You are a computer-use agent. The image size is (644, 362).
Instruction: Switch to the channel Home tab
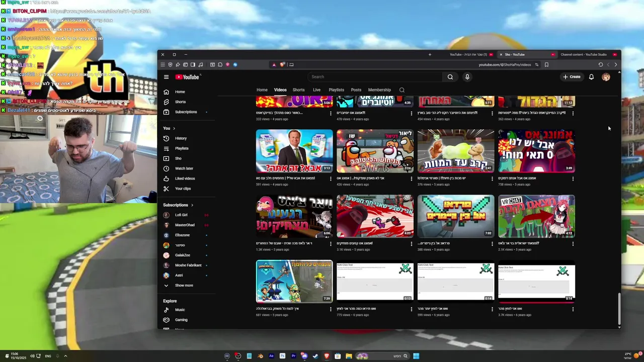(x=262, y=90)
